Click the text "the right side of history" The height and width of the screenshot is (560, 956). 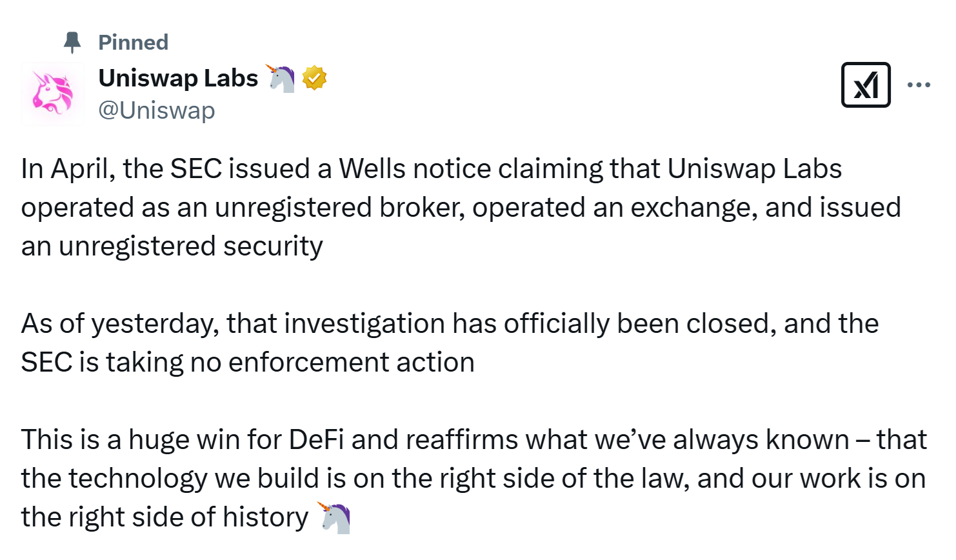[165, 517]
